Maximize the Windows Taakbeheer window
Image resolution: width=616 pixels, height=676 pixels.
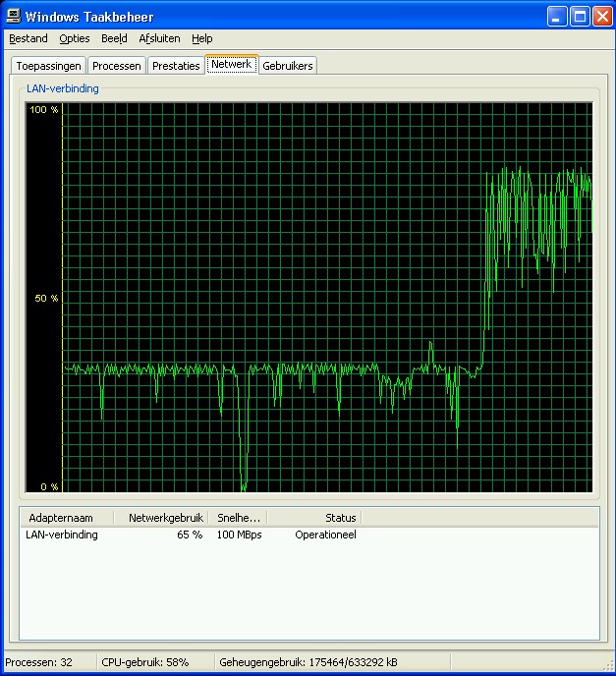(580, 17)
